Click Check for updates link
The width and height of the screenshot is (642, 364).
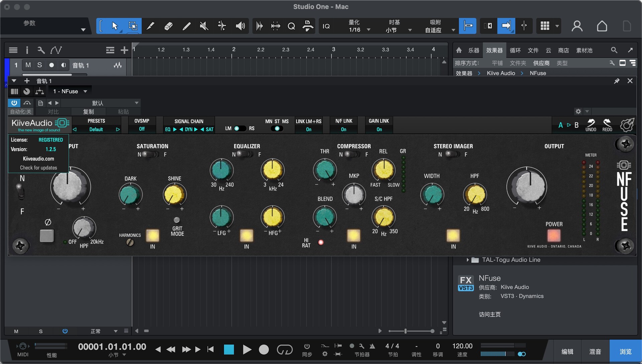[38, 168]
